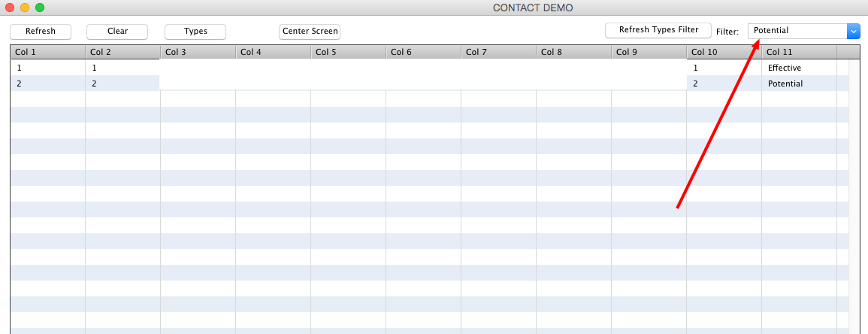
Task: Click the blue Filter dropdown arrow
Action: (x=854, y=31)
